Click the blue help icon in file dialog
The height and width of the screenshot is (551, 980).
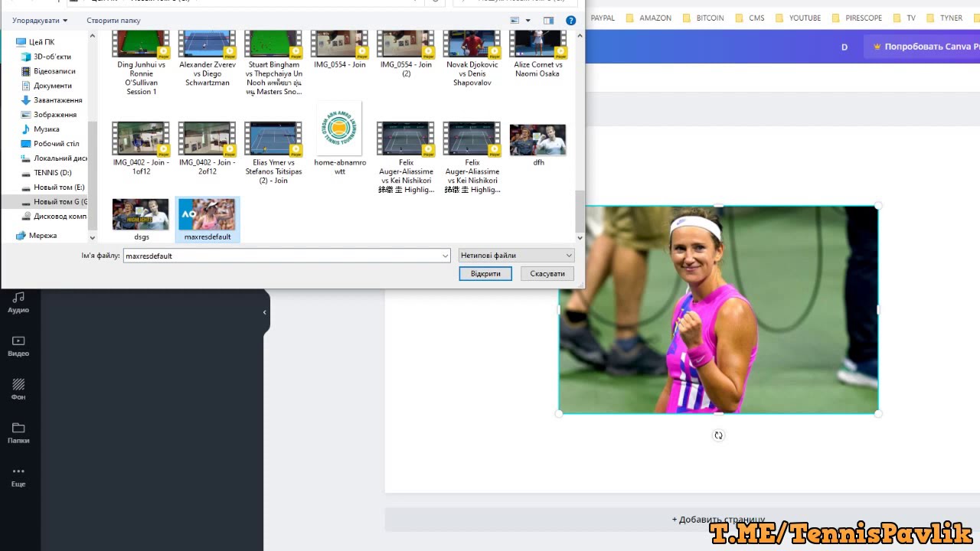570,21
